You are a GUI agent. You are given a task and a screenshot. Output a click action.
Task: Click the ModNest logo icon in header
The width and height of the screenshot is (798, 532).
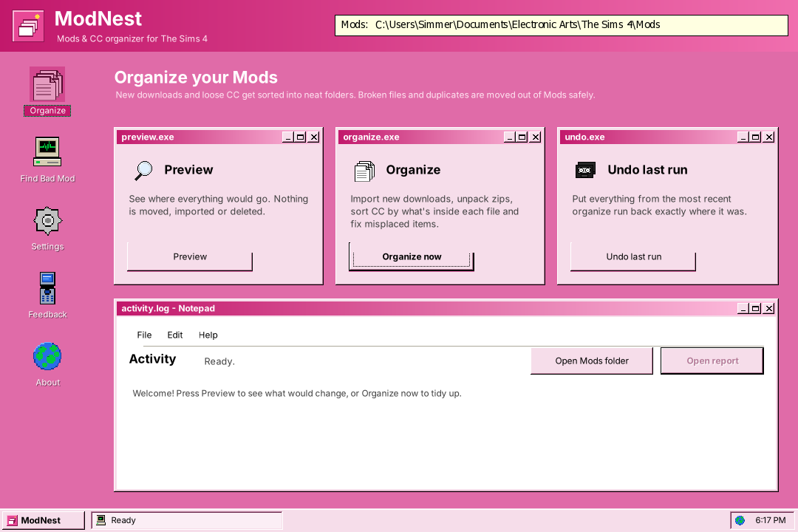tap(28, 25)
